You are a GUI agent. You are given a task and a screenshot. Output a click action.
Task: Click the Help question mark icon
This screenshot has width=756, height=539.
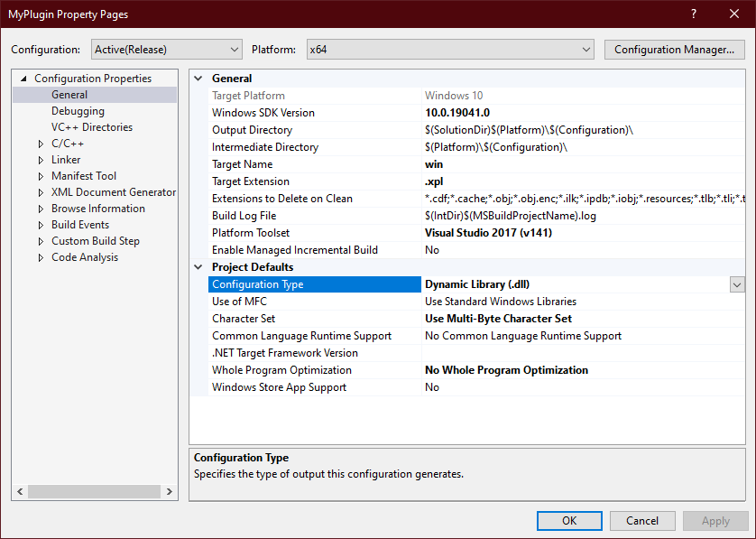click(x=693, y=14)
